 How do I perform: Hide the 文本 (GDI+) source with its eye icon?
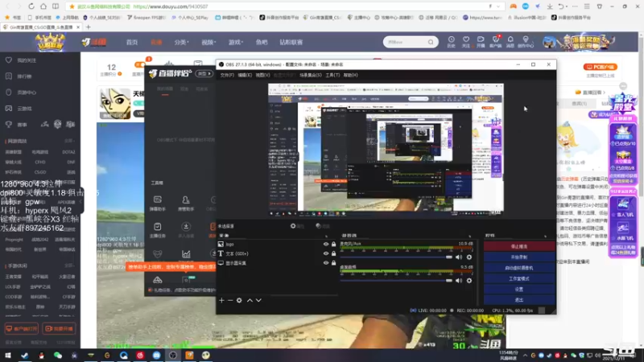click(326, 253)
